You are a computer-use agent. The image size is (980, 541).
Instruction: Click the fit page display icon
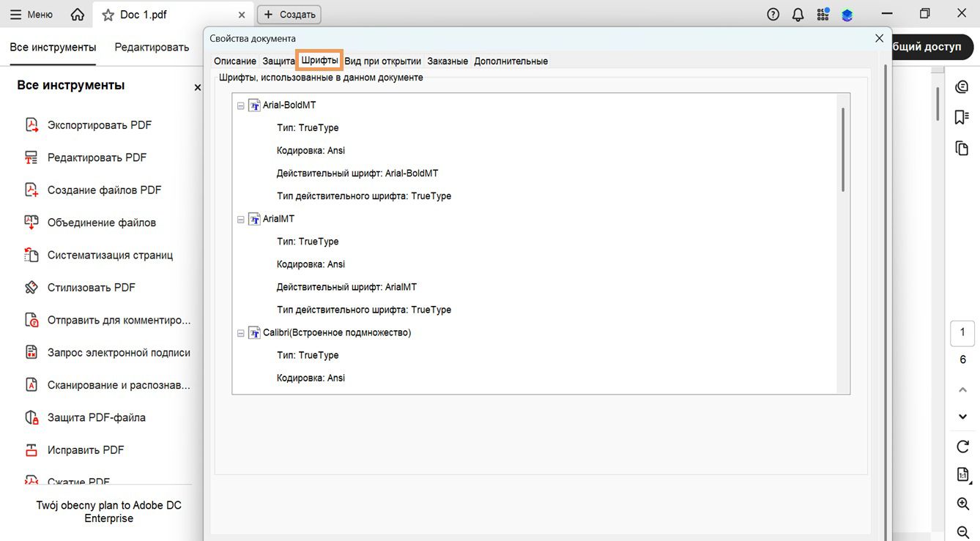click(963, 475)
